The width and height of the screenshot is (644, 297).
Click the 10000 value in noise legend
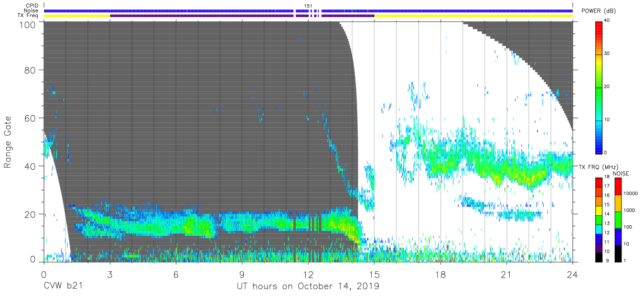[x=630, y=193]
